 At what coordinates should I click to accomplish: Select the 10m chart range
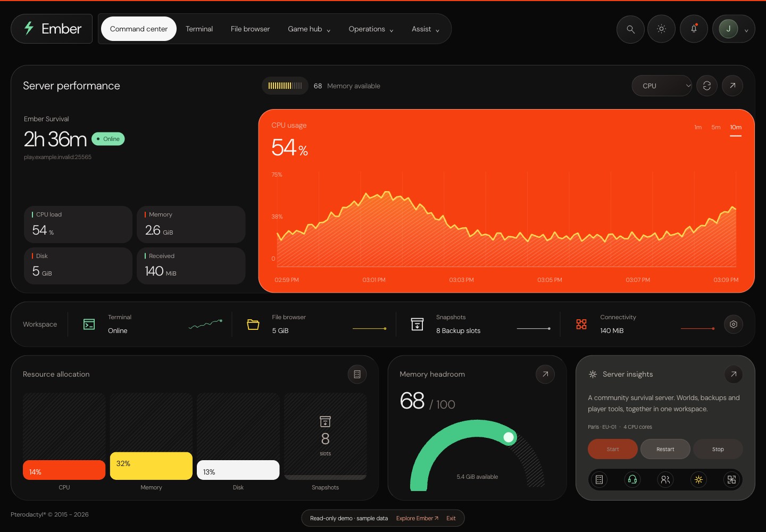(736, 127)
